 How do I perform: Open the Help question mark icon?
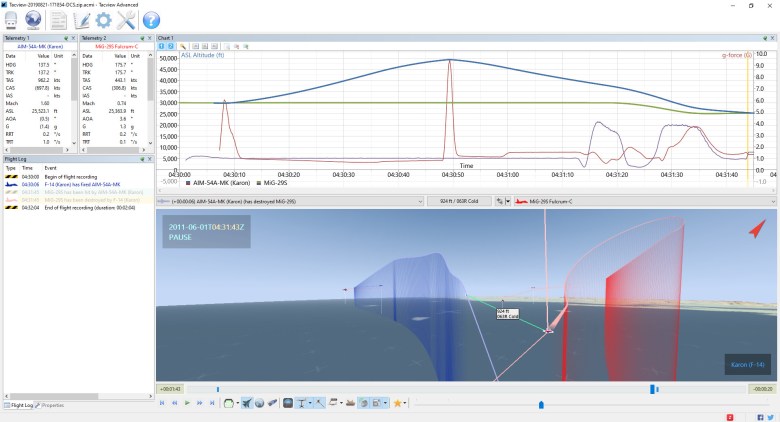(x=151, y=19)
